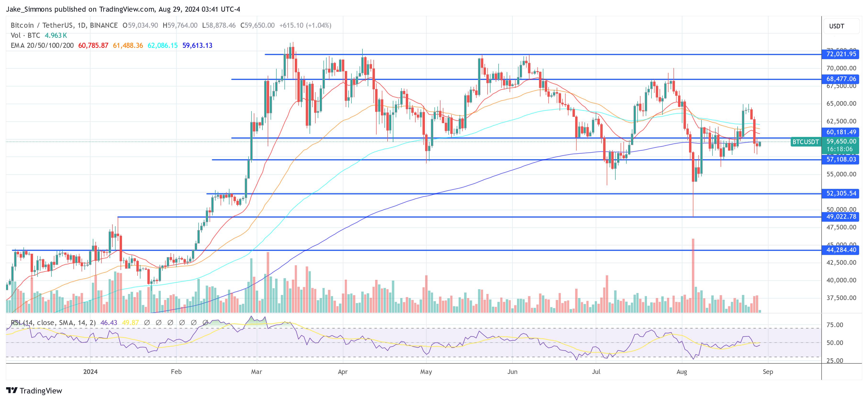Click the 37,500.00 tick on the price axis
Image resolution: width=868 pixels, height=401 pixels.
841,298
